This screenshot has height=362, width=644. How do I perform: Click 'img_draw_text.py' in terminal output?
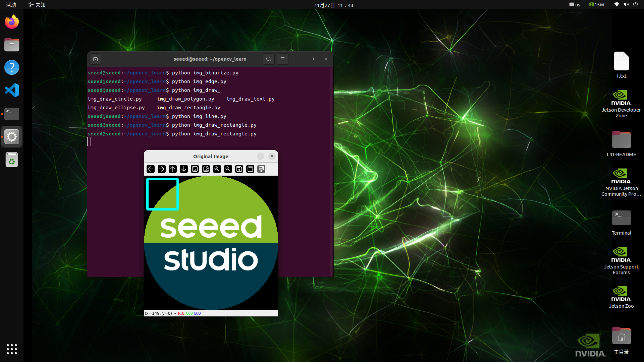coord(251,99)
